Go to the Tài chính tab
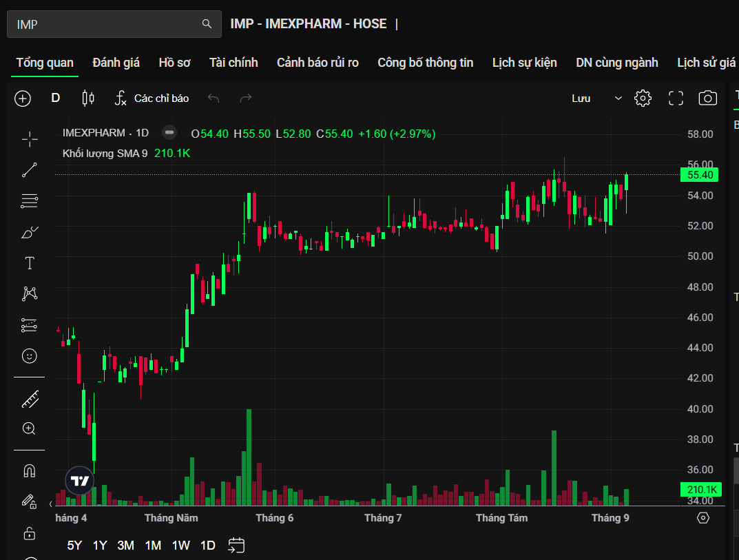Image resolution: width=739 pixels, height=560 pixels. (233, 63)
